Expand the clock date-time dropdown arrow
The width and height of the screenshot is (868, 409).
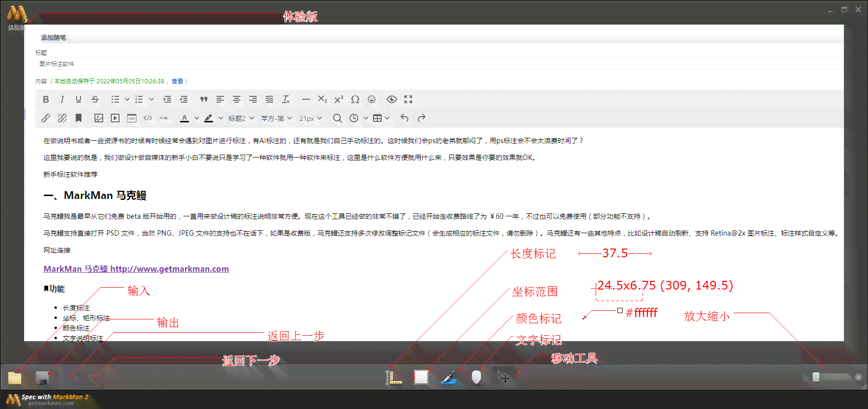click(366, 118)
